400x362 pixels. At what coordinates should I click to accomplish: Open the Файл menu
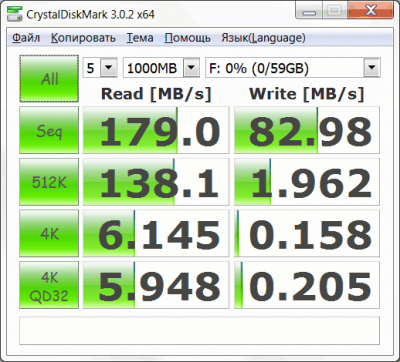(x=26, y=38)
